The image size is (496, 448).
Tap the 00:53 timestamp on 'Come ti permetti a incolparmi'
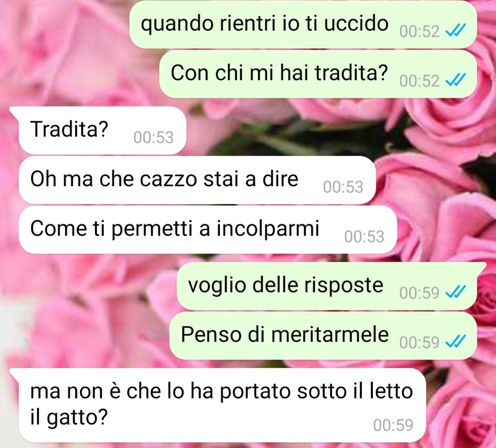click(x=364, y=236)
